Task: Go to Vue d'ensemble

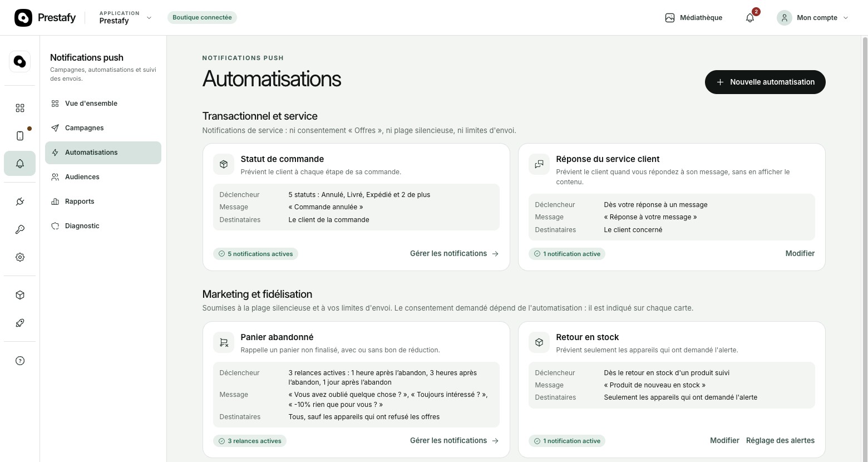Action: coord(103,104)
